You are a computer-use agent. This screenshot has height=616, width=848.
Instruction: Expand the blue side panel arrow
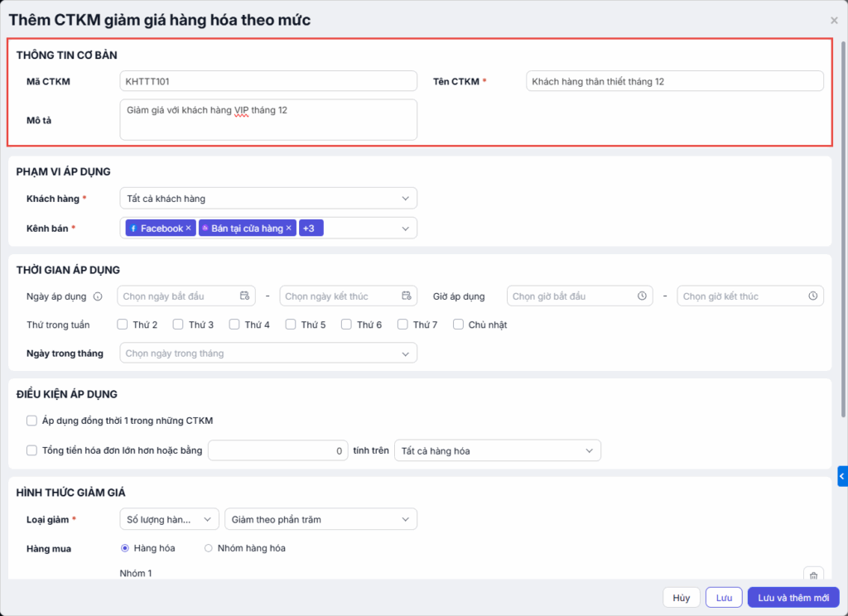[842, 476]
